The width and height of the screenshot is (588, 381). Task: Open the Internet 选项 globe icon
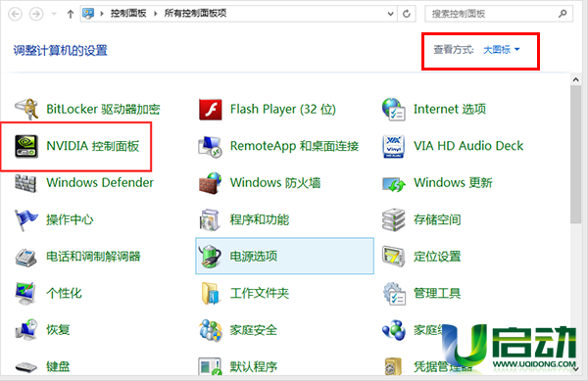click(393, 109)
